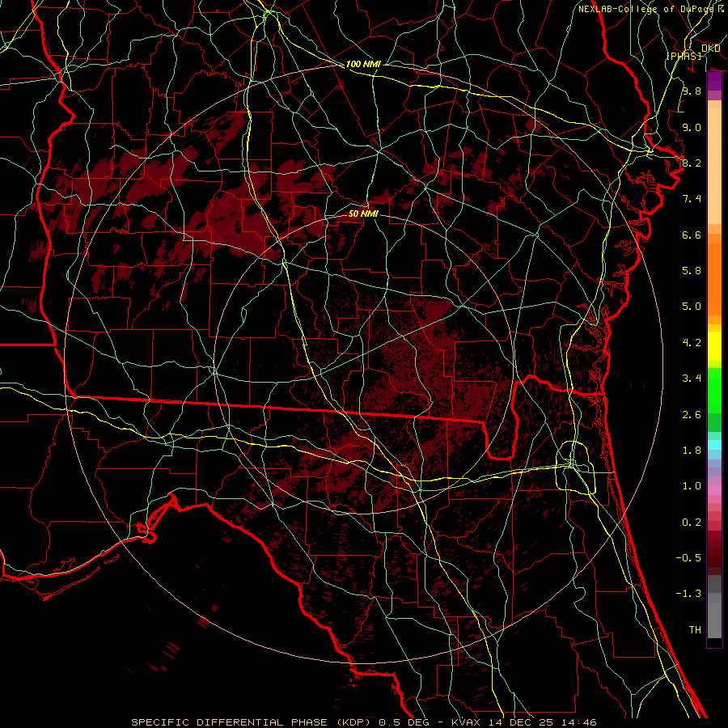
Task: Click the cyan band near 1.8
Action: (x=714, y=444)
